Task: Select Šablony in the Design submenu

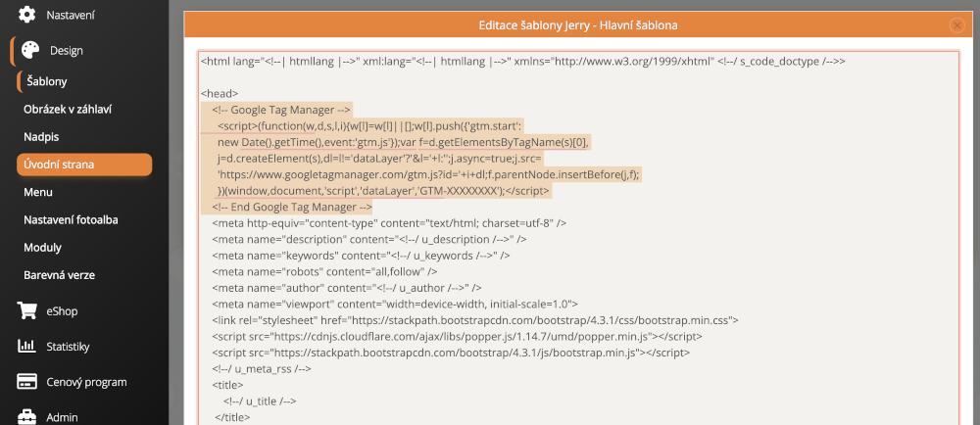Action: 47,81
